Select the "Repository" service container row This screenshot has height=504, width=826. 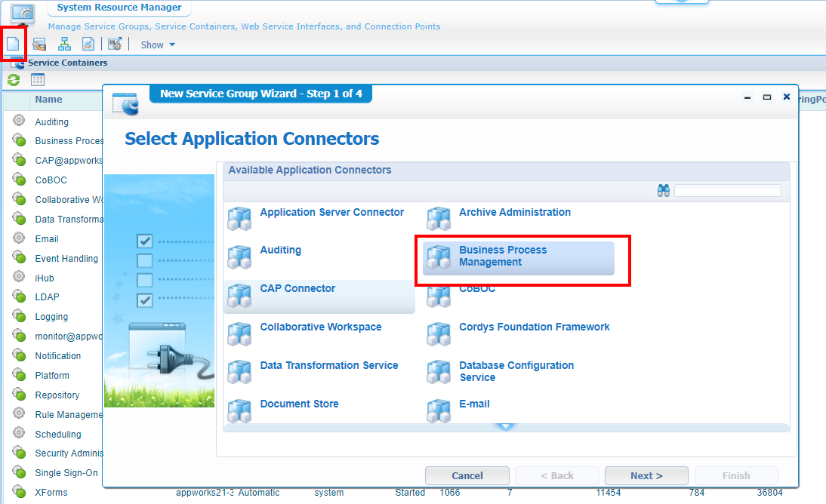57,395
